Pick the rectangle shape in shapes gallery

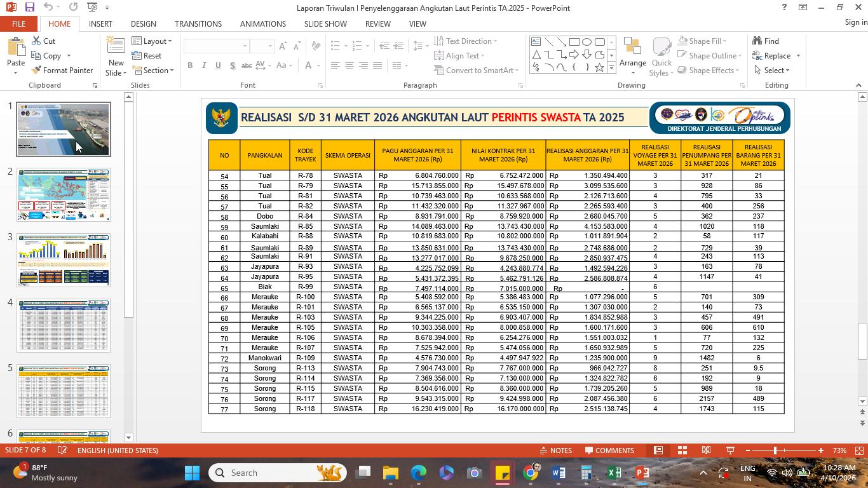574,42
